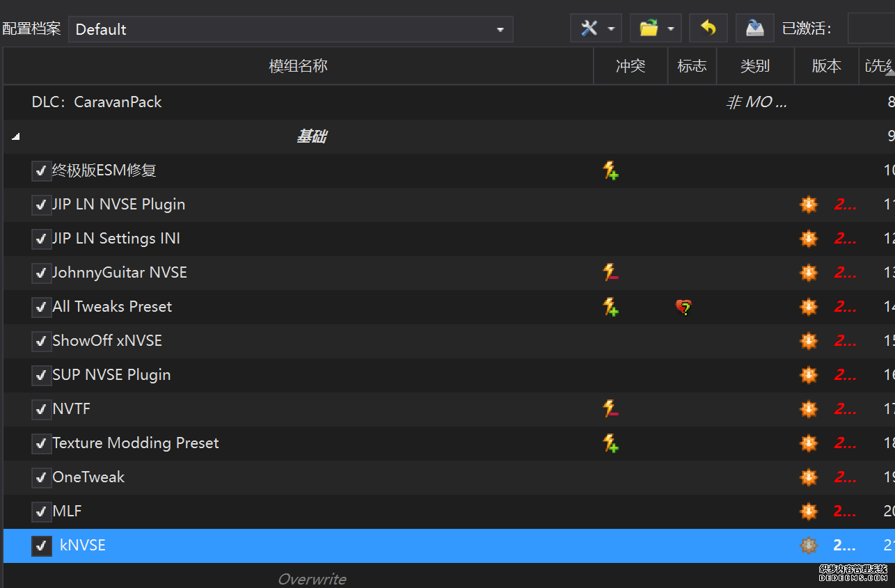Collapse the 基础 separator group
This screenshot has height=588, width=895.
click(15, 137)
